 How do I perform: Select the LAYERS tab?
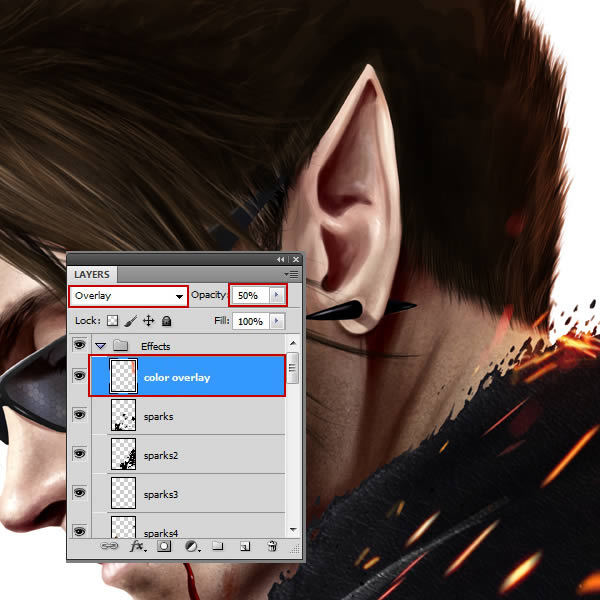click(92, 274)
